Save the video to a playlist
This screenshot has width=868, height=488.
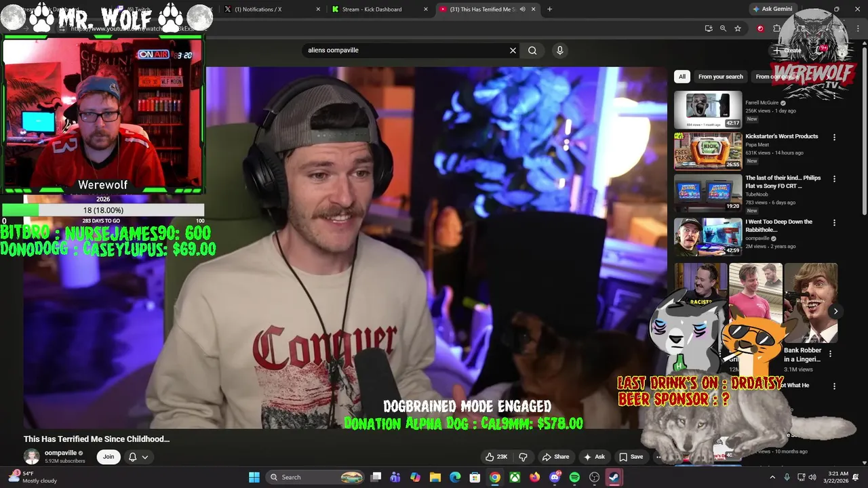631,457
